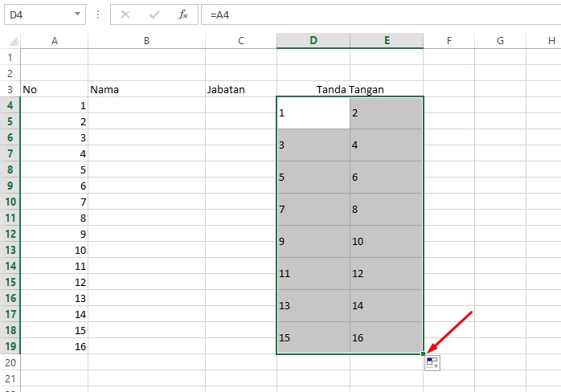Select column H header

click(x=544, y=41)
